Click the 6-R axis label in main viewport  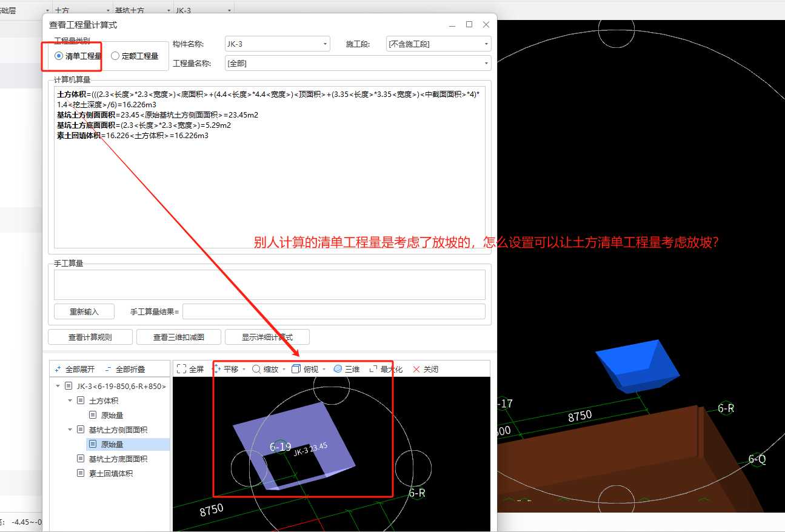[726, 408]
